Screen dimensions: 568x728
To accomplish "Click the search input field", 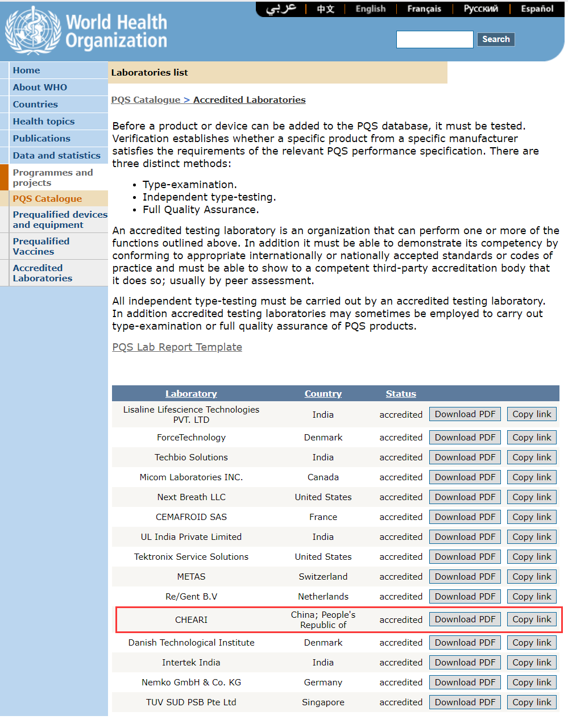I will [435, 39].
